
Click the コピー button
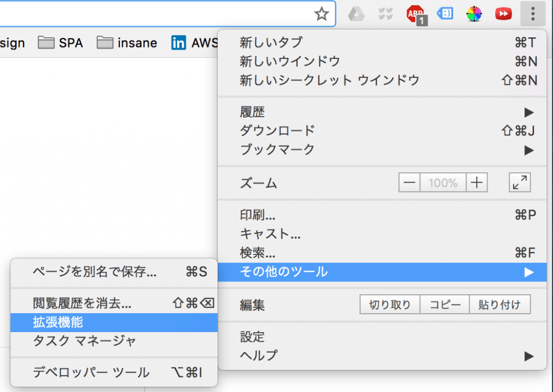point(445,305)
